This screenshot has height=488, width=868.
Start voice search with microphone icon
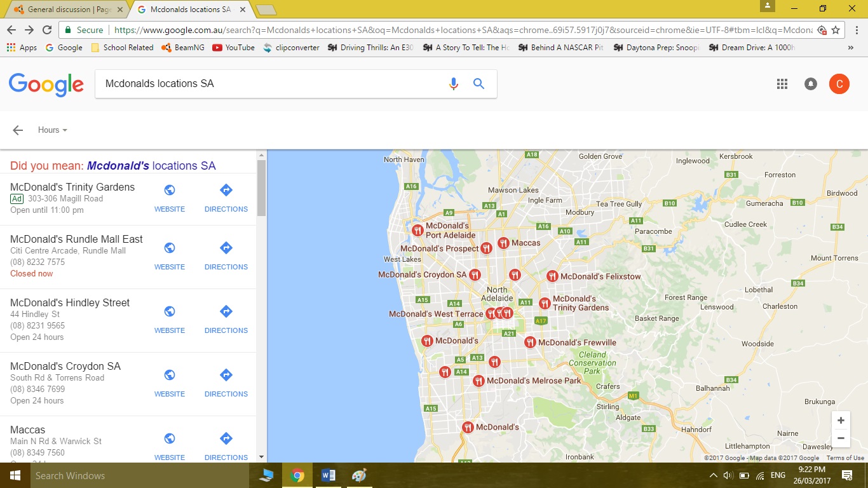click(x=453, y=84)
